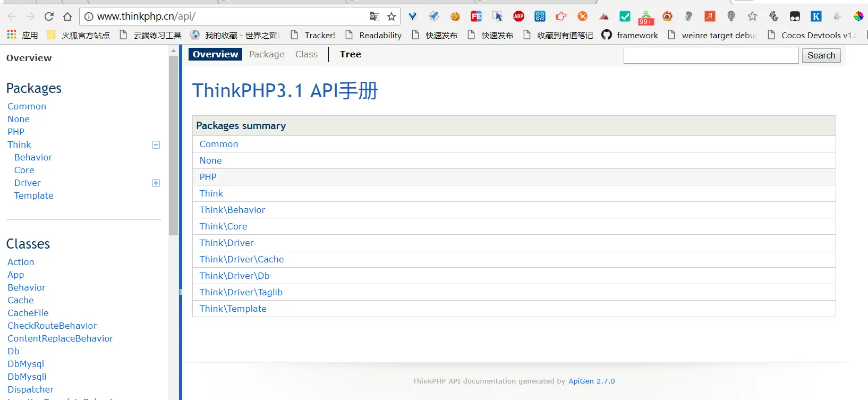Switch to the Overview tab

tap(216, 54)
